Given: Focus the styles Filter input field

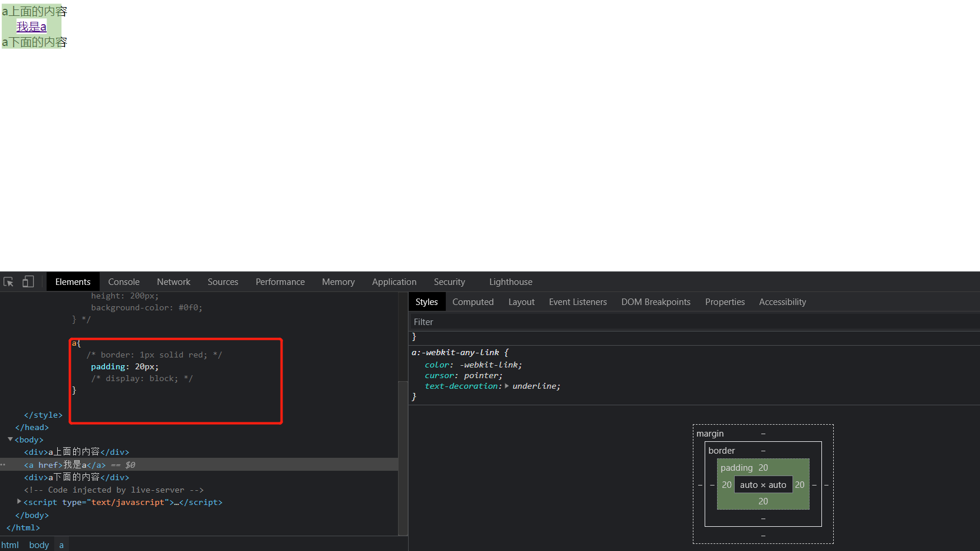Looking at the screenshot, I should 694,322.
